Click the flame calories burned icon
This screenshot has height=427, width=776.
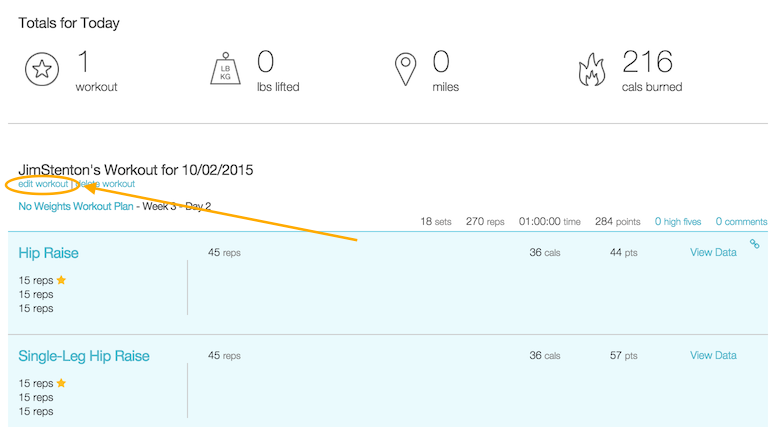click(592, 69)
